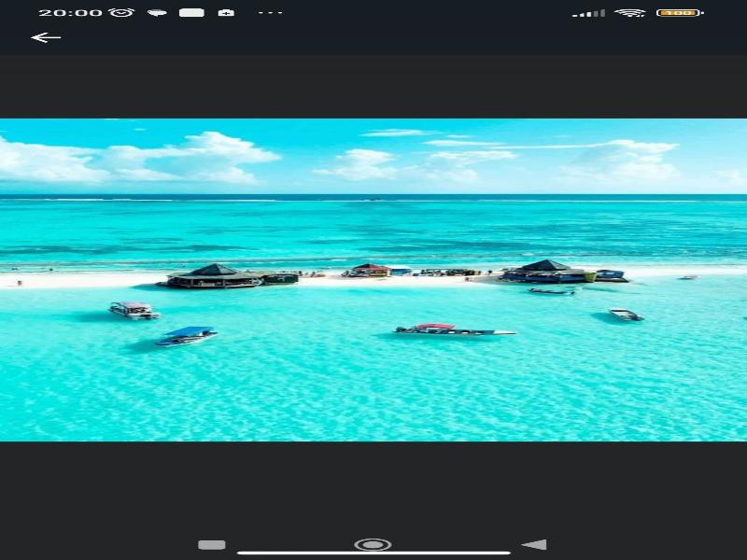Tap the cloud-shaped notification icon
Viewport: 747px width, 560px height.
(x=157, y=13)
